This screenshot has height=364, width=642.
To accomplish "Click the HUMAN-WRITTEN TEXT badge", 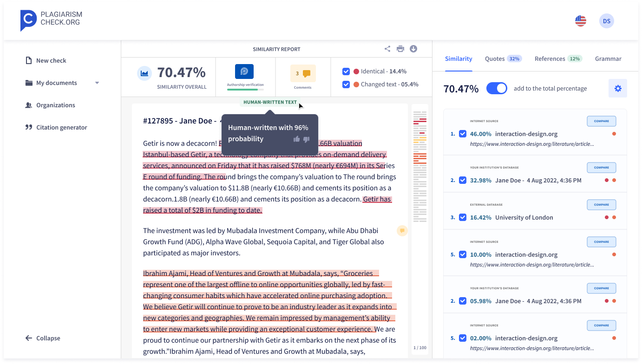I will [x=270, y=102].
